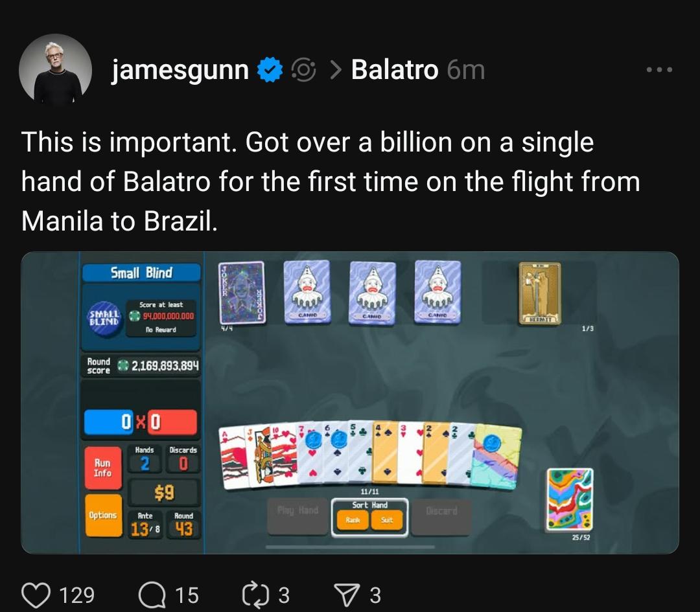This screenshot has height=612, width=700.
Task: Open the Balatro community link
Action: point(395,70)
